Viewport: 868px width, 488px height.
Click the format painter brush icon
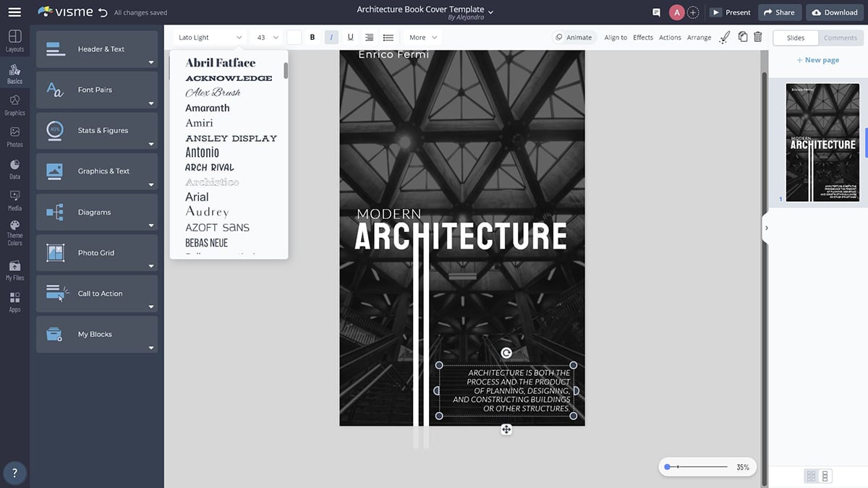725,37
